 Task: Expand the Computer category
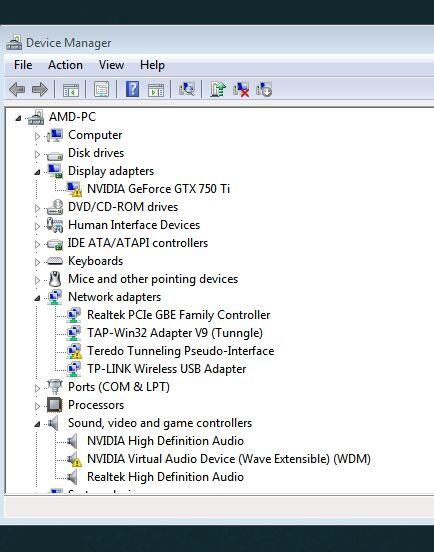click(x=37, y=136)
